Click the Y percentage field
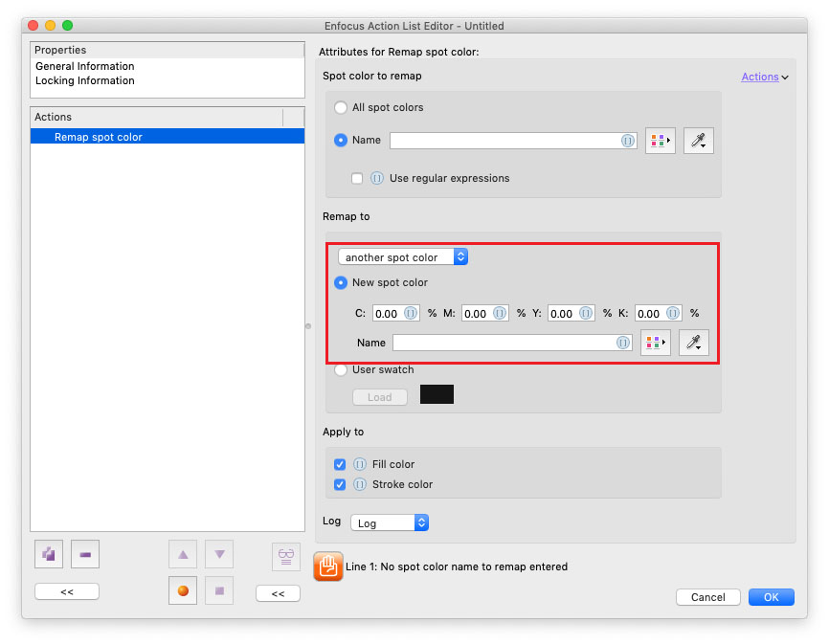 (x=571, y=313)
